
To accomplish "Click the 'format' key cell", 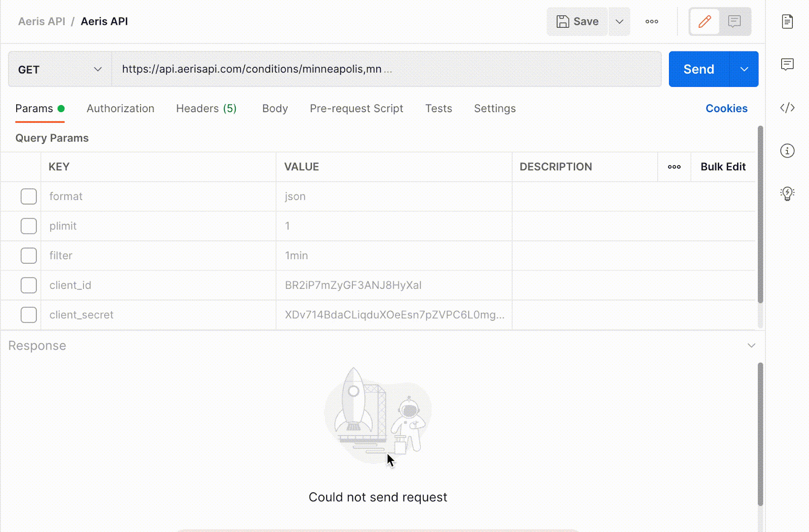I will coord(158,197).
